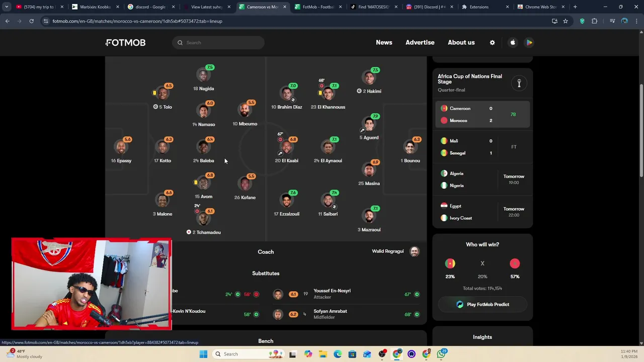This screenshot has width=644, height=362.
Task: Open the Advertise menu item
Action: click(420, 42)
